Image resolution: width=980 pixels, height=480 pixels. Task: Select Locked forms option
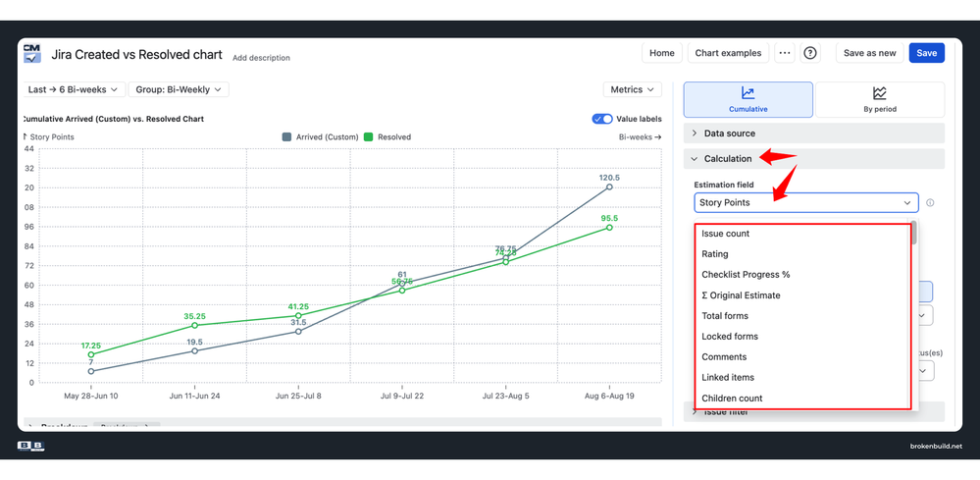(x=801, y=337)
